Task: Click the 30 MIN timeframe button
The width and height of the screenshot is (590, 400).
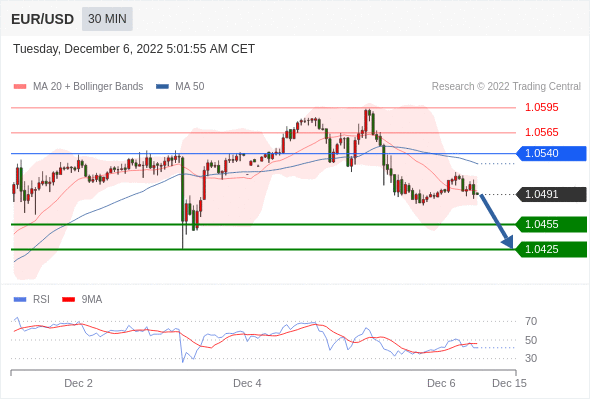Action: [x=107, y=19]
